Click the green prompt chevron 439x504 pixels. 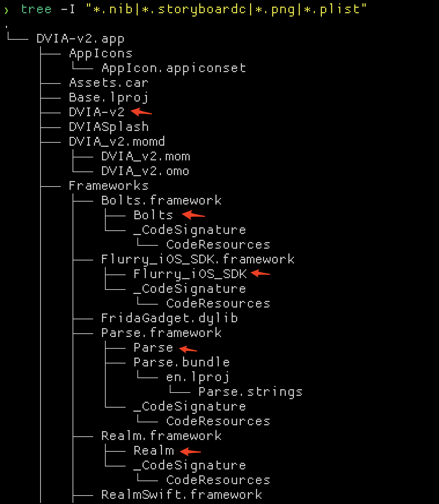point(6,10)
